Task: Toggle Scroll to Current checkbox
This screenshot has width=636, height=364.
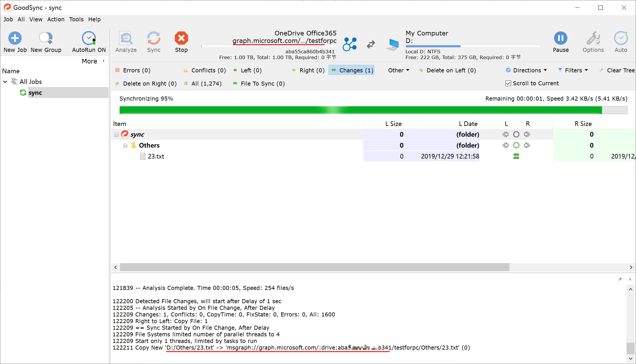Action: click(508, 83)
